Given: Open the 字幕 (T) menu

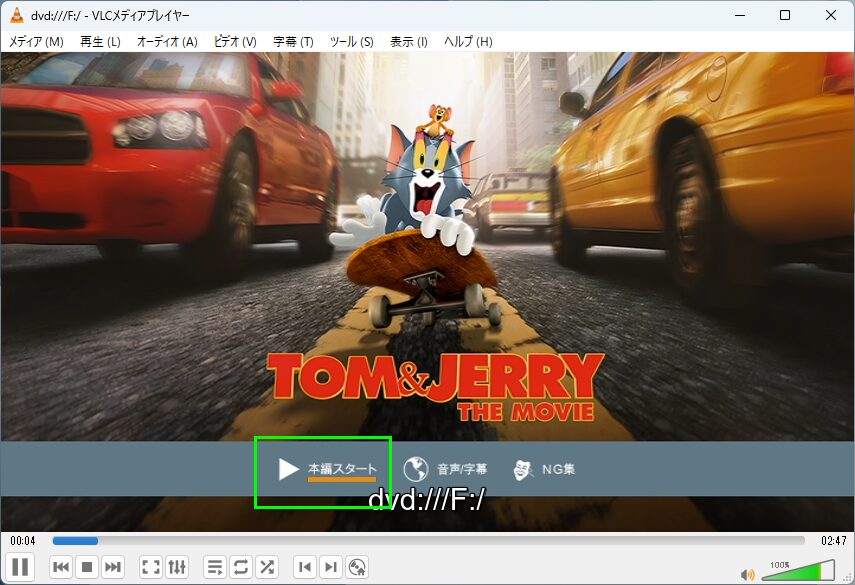Looking at the screenshot, I should (293, 41).
